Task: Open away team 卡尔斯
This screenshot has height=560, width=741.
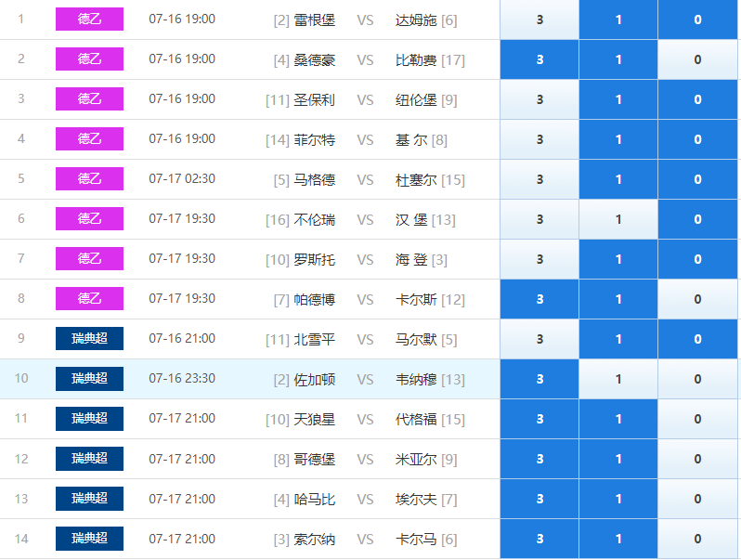Action: (416, 300)
